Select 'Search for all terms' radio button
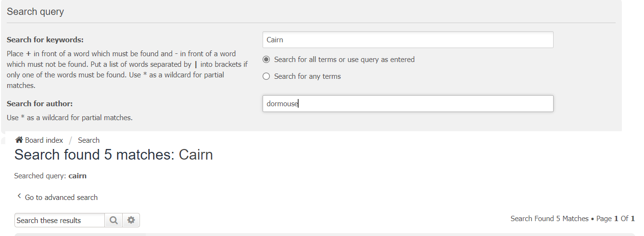 [266, 60]
